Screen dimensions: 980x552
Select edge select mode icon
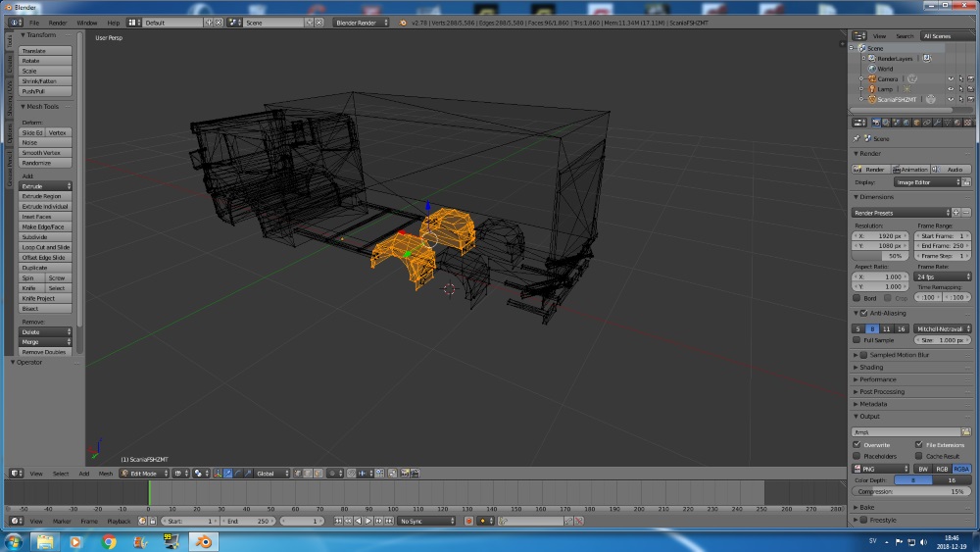click(308, 474)
